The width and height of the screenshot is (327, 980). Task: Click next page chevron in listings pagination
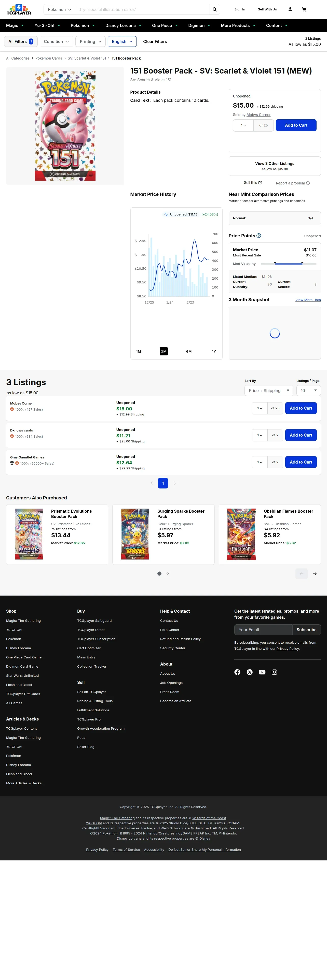coord(175,483)
